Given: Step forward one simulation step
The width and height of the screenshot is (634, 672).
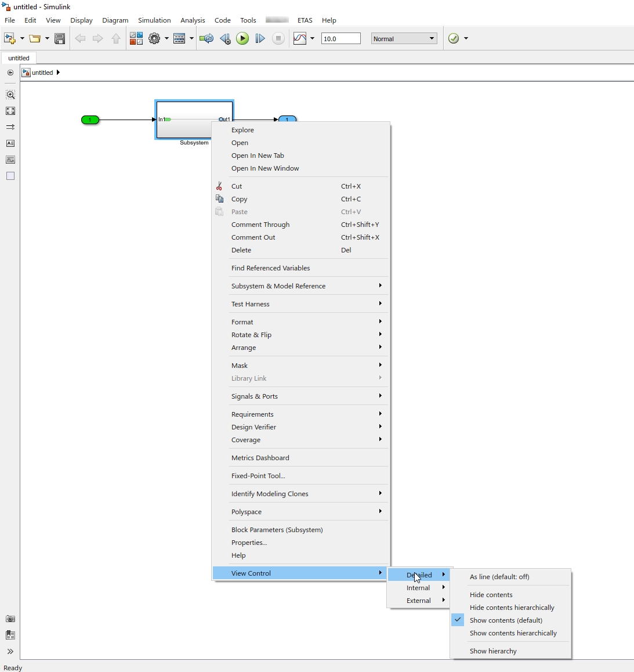Looking at the screenshot, I should [260, 38].
